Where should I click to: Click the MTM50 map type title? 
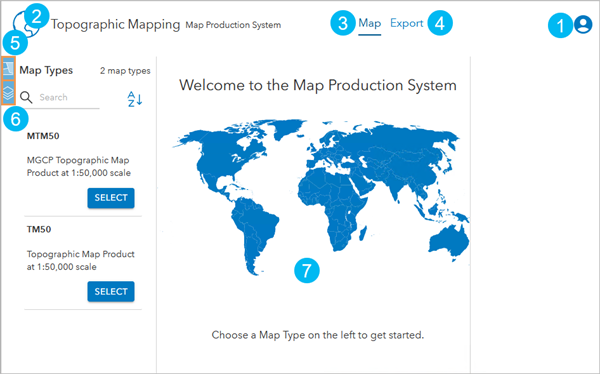[43, 136]
